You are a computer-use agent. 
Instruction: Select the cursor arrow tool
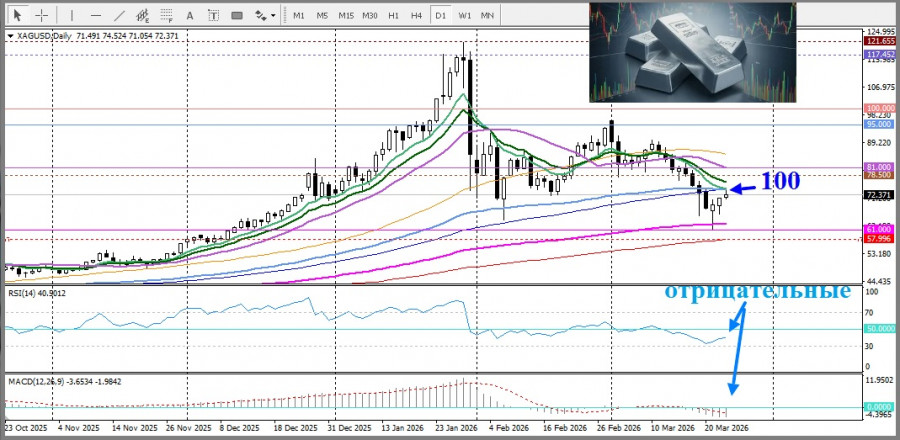click(16, 15)
